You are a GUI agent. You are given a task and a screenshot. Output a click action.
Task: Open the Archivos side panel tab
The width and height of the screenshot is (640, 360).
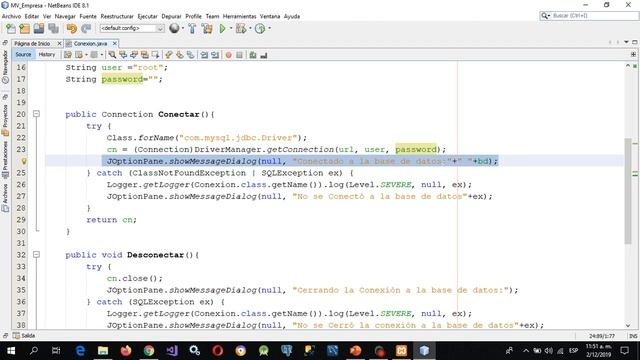[5, 197]
